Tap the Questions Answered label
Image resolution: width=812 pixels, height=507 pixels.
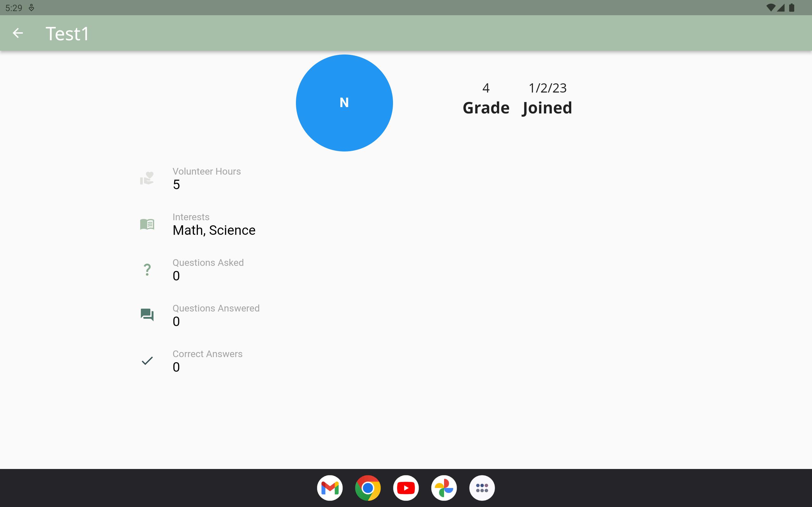point(216,308)
